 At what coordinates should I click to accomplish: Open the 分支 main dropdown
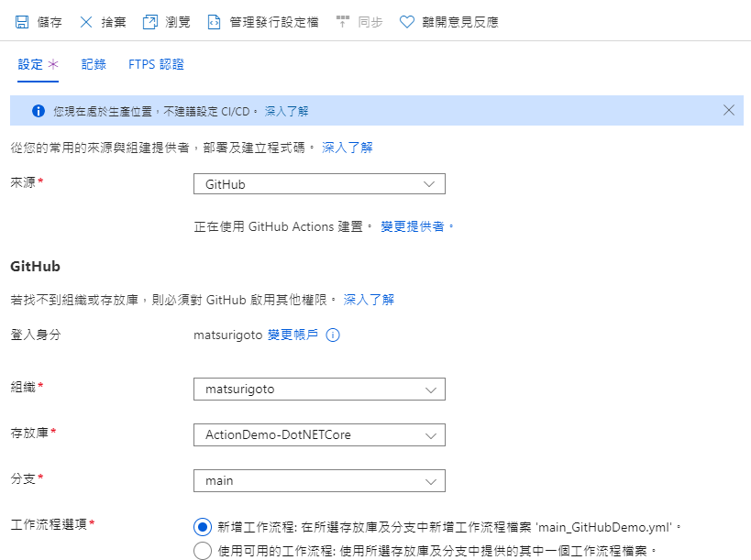pos(319,480)
